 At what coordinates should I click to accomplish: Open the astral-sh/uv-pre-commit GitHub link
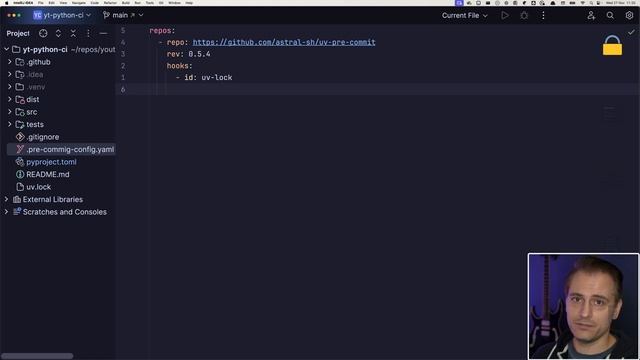(x=284, y=42)
